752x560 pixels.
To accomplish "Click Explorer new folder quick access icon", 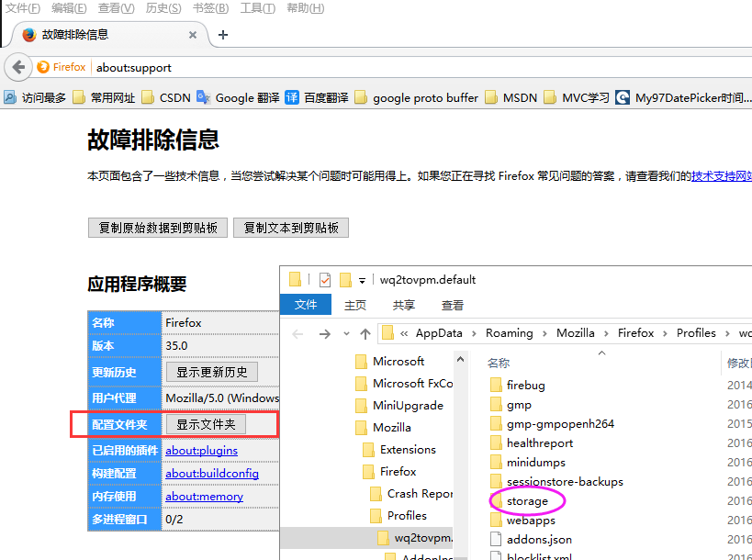I will (x=345, y=279).
